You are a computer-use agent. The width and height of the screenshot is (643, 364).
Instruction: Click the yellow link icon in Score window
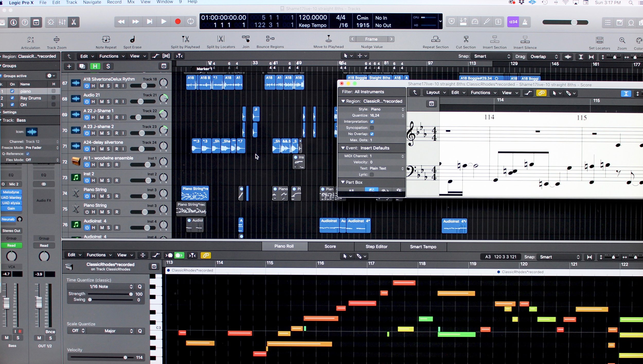pyautogui.click(x=541, y=93)
